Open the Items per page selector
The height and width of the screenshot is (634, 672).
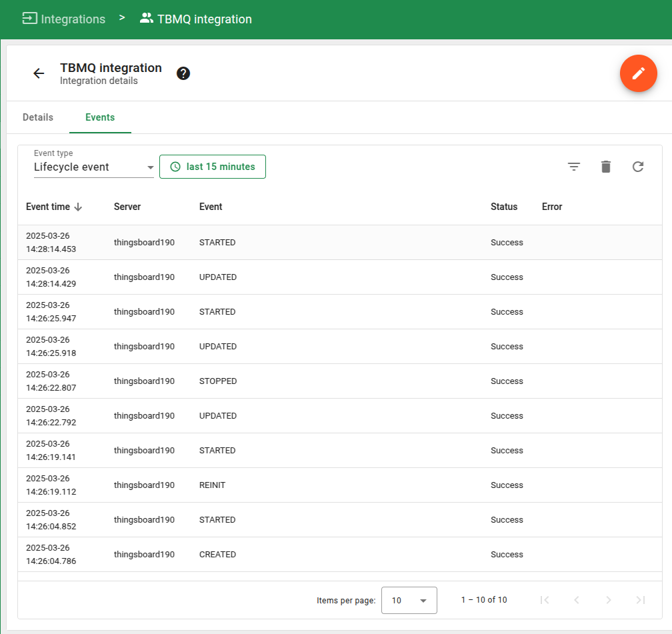pyautogui.click(x=409, y=600)
